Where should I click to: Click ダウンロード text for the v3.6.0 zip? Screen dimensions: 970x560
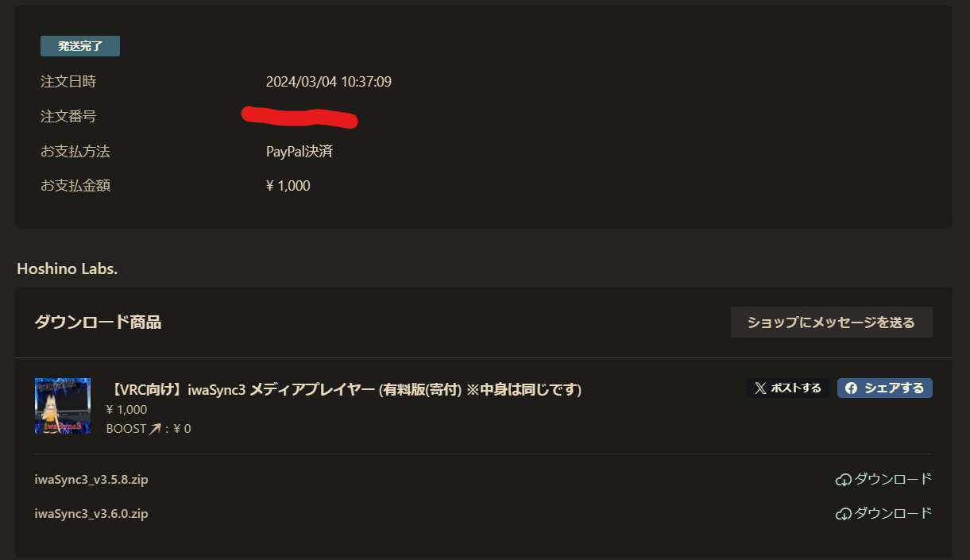(x=893, y=514)
